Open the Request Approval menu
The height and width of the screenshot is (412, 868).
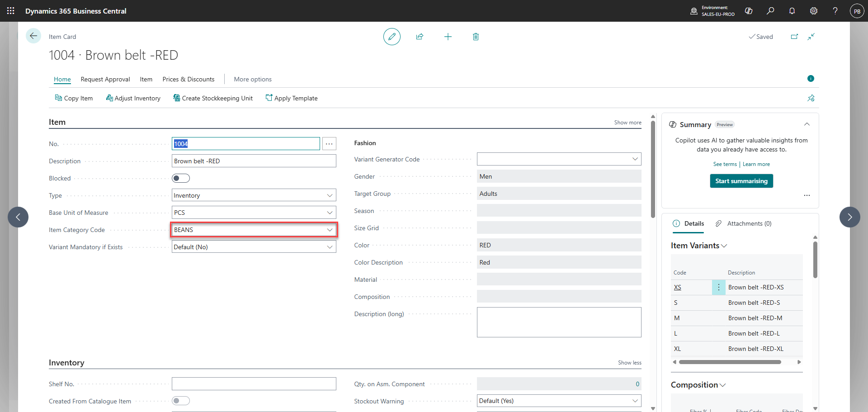coord(105,79)
